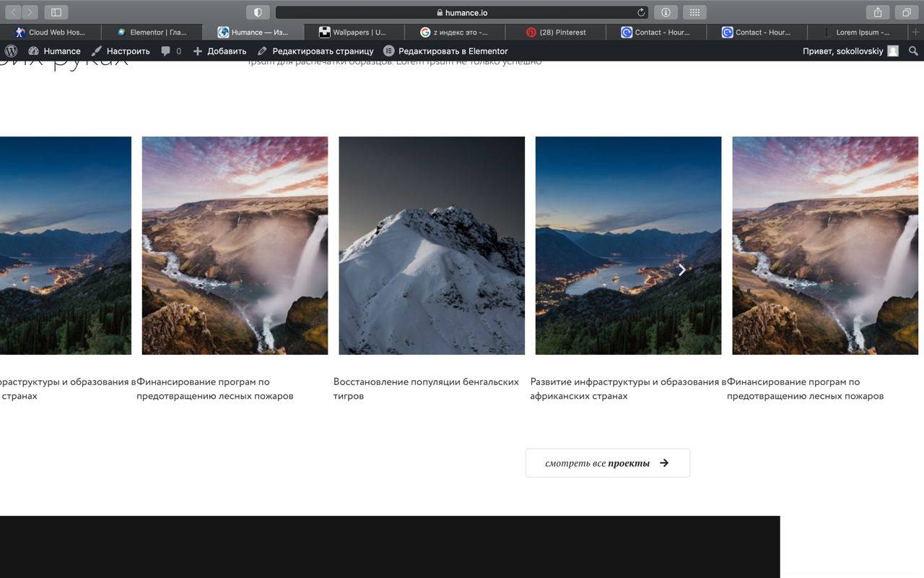Open waterfall image above first Финансирование caption

coord(235,246)
